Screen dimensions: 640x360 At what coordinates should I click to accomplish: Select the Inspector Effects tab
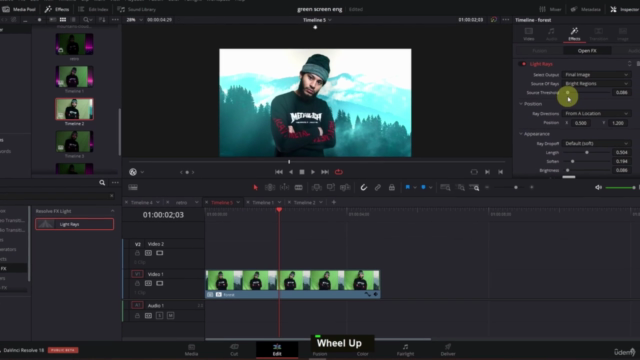[x=574, y=34]
